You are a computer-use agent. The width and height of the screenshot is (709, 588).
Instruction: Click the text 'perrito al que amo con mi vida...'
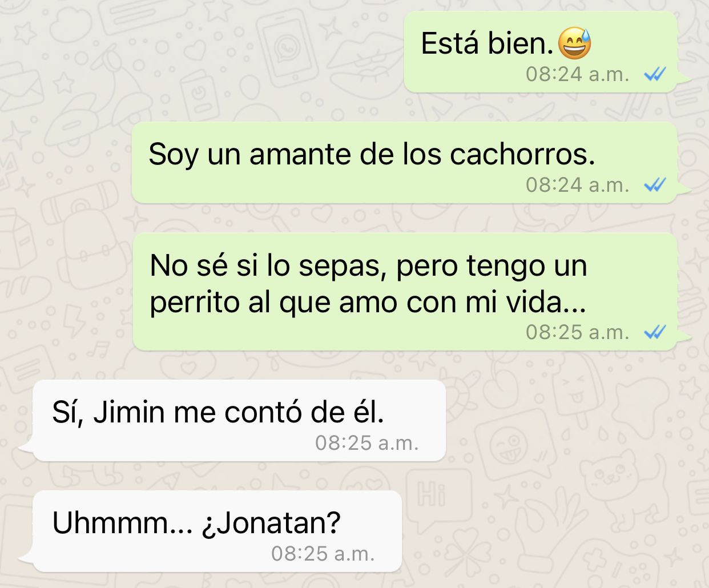[368, 303]
